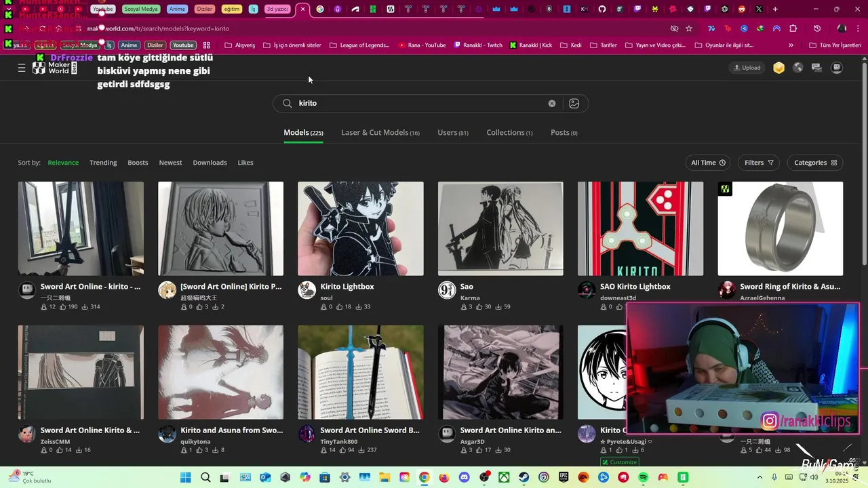Open ZeissCMM creator avatar

coord(27,434)
